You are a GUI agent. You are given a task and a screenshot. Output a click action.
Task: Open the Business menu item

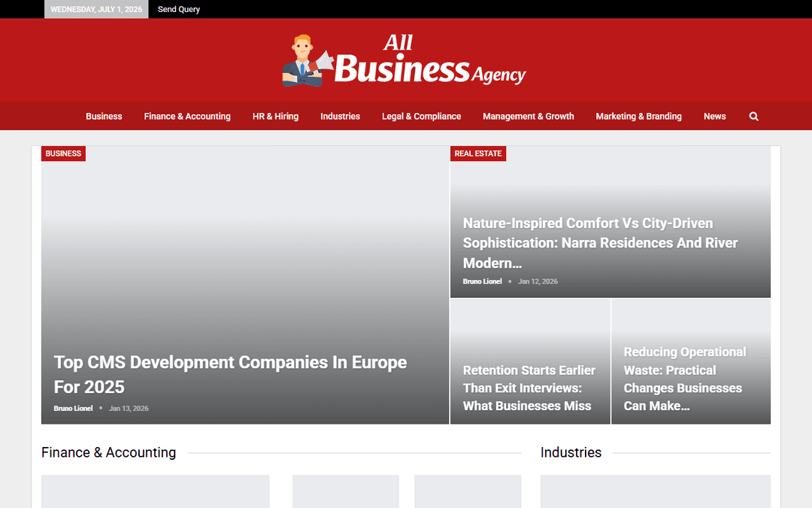coord(104,117)
